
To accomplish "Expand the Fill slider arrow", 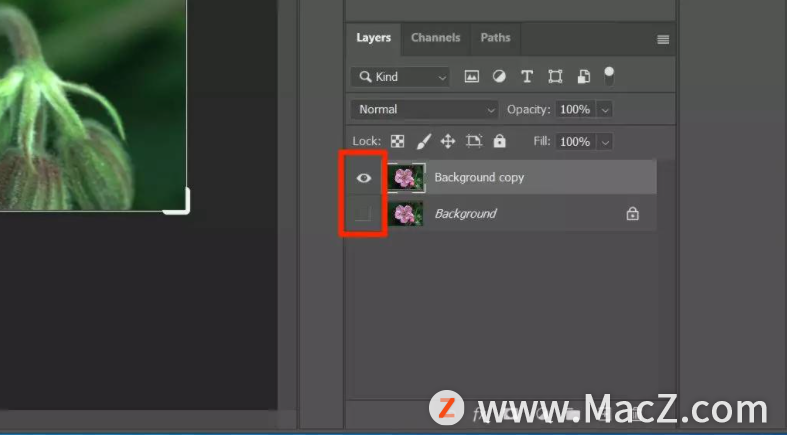I will point(605,142).
